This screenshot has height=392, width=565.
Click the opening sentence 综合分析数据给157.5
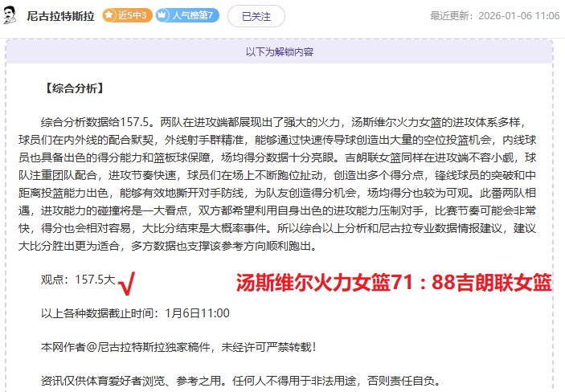pyautogui.click(x=96, y=122)
